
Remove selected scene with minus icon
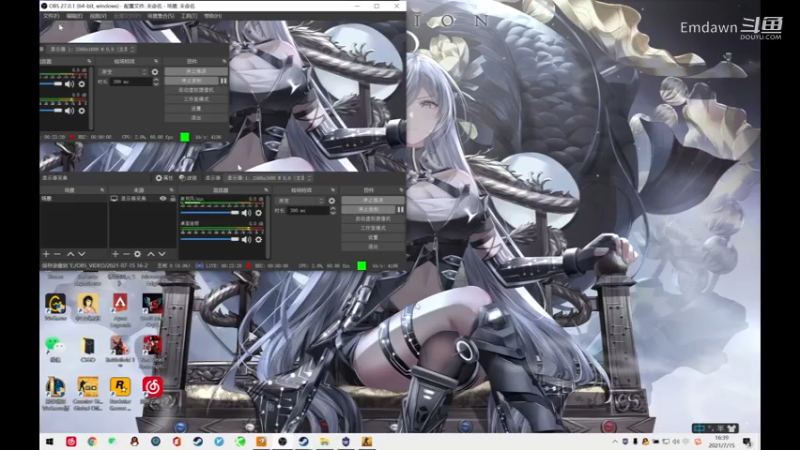[57, 254]
